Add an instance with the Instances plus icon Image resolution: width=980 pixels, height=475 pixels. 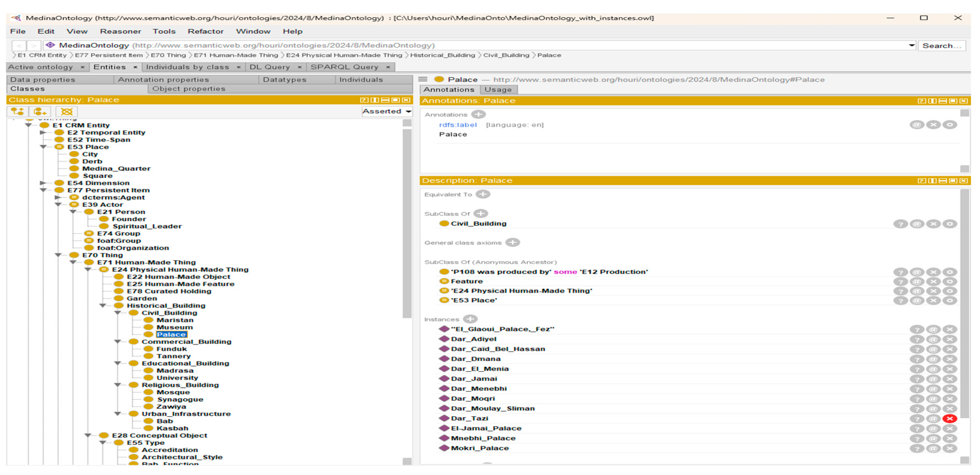pyautogui.click(x=470, y=319)
